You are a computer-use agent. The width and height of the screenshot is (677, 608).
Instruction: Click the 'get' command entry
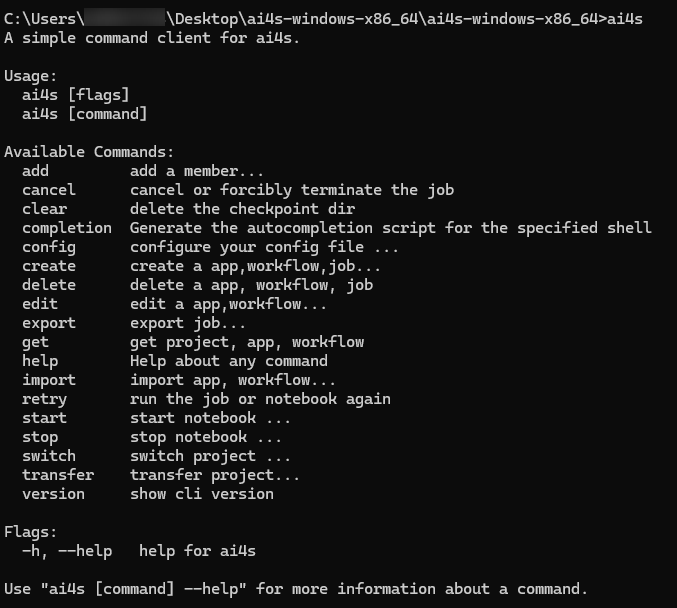[35, 342]
